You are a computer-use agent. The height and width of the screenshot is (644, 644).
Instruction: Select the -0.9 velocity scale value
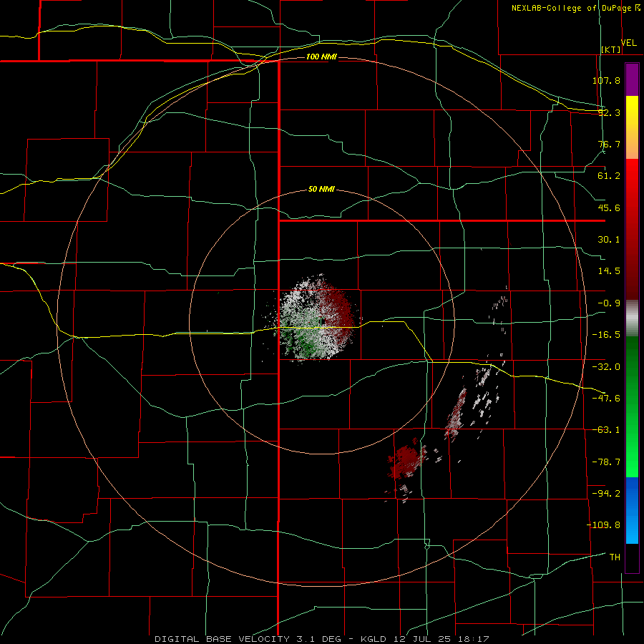click(x=609, y=303)
